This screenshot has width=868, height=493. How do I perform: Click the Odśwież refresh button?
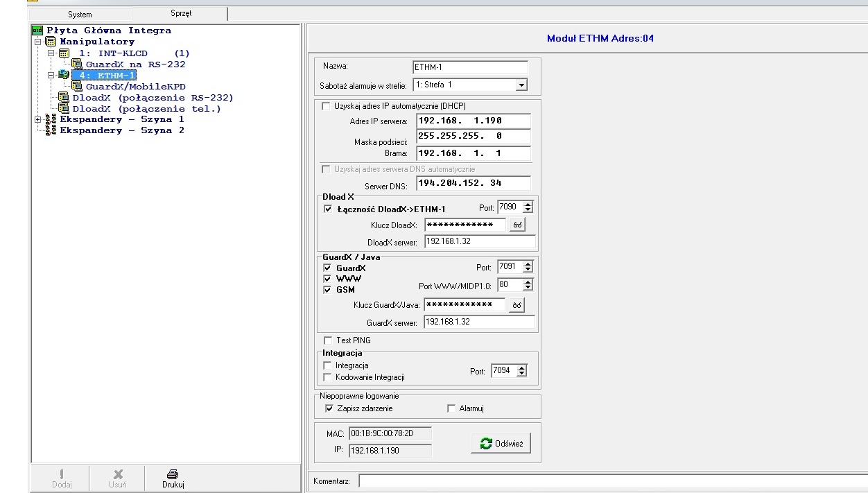pos(501,443)
